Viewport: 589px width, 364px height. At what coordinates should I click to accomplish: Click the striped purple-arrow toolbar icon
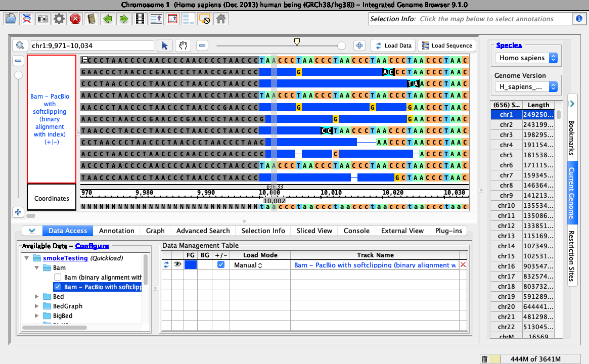point(156,19)
